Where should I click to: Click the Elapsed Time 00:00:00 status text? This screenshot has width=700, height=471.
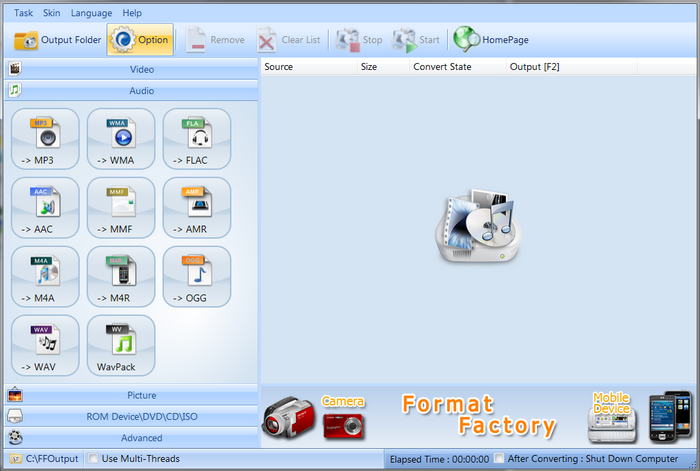(439, 459)
